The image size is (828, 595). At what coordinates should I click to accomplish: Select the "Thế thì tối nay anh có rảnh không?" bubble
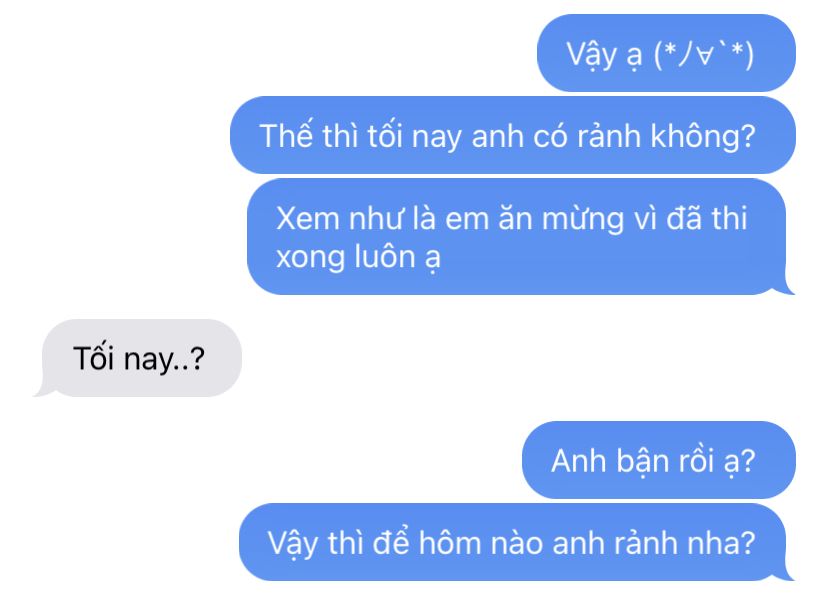pos(512,135)
